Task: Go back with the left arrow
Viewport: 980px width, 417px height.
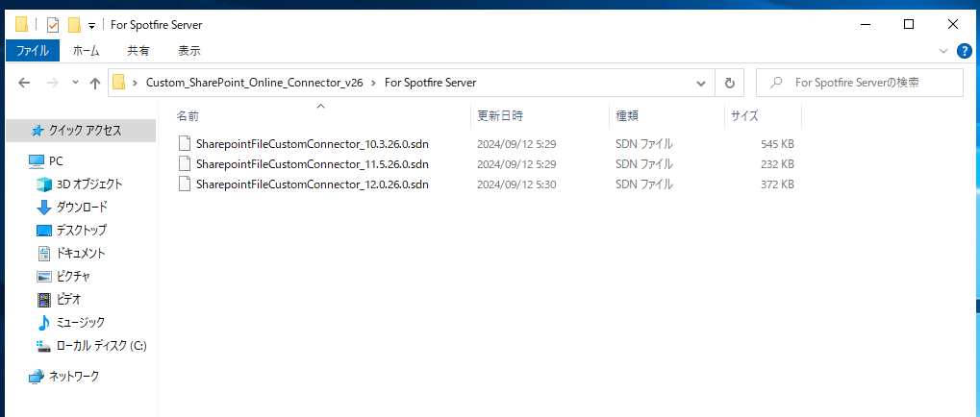Action: coord(24,83)
